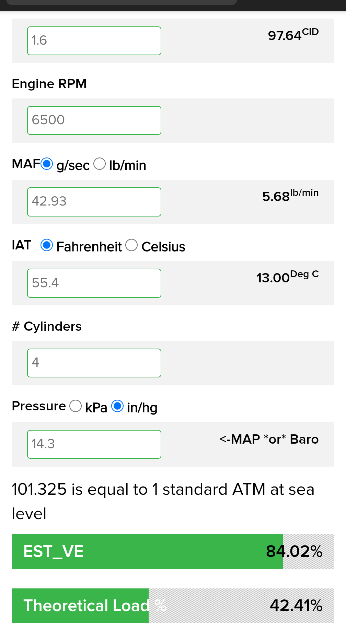Select in/hg as the pressure unit

(x=117, y=406)
